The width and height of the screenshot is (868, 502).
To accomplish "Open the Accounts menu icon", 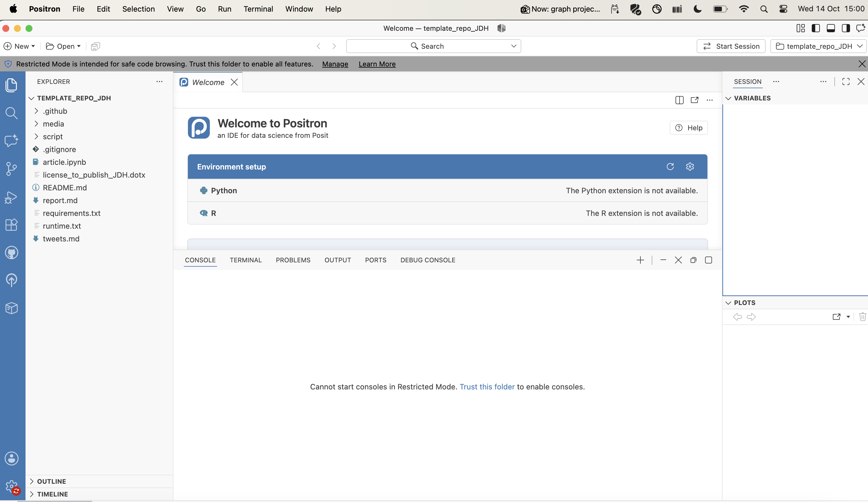I will [11, 458].
